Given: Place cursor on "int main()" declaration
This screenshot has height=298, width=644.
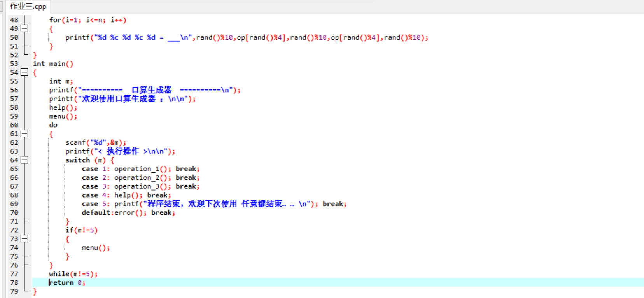Looking at the screenshot, I should 53,63.
